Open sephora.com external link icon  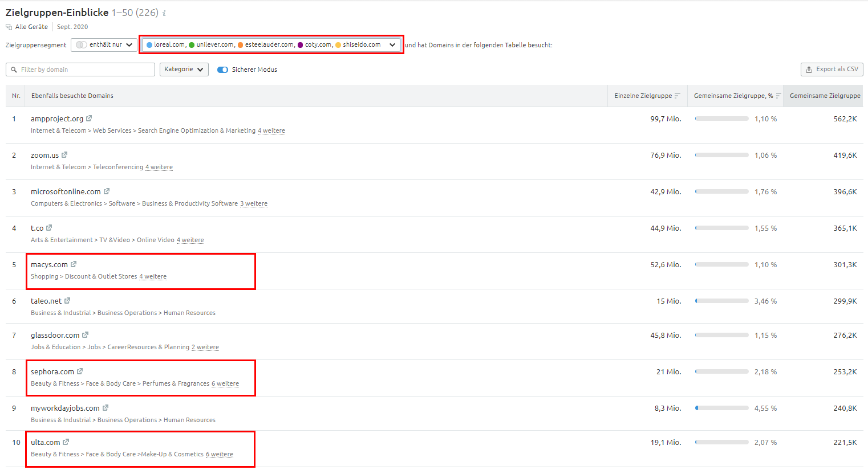click(x=80, y=371)
